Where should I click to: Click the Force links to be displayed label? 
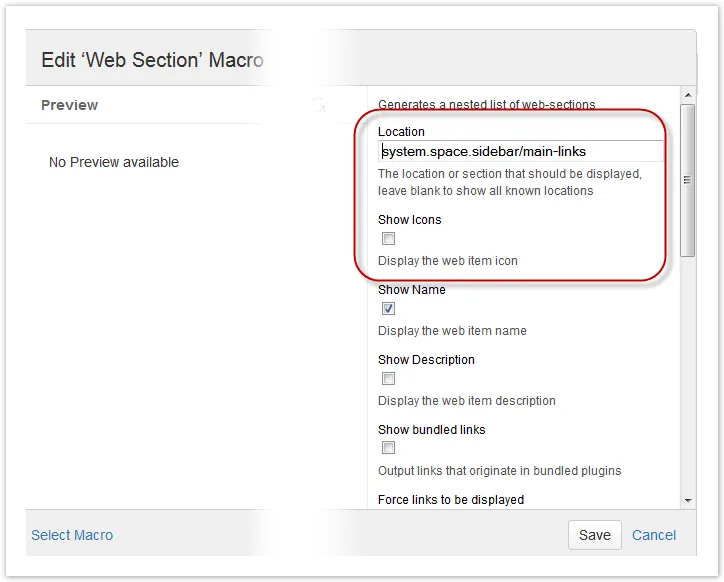[x=451, y=500]
